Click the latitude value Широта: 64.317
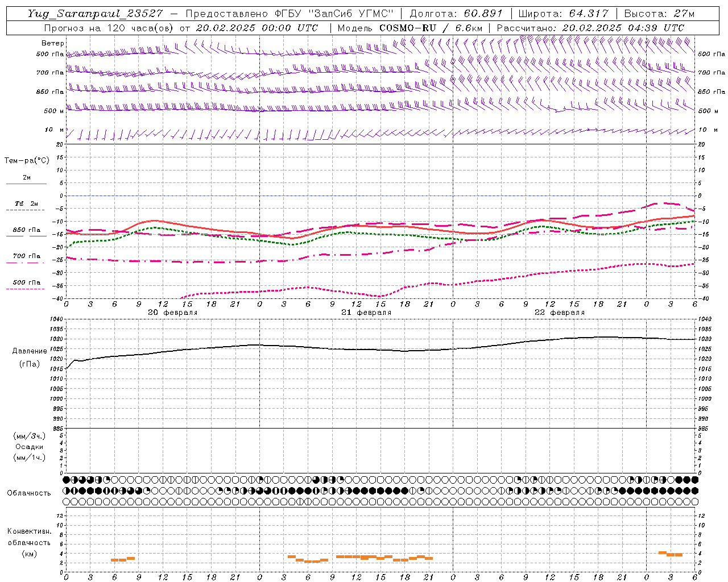 [564, 14]
